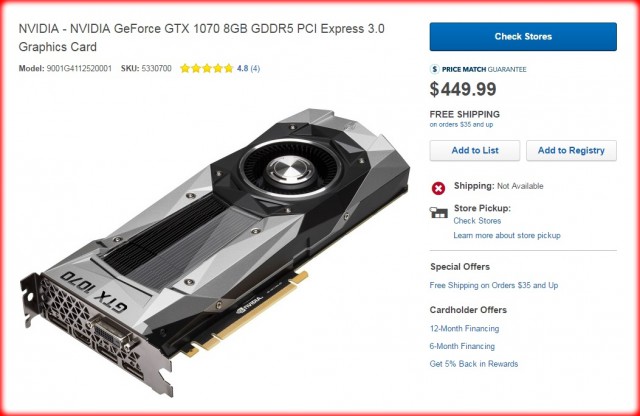Click the yellow star rating icons
This screenshot has height=416, width=640.
pos(207,68)
